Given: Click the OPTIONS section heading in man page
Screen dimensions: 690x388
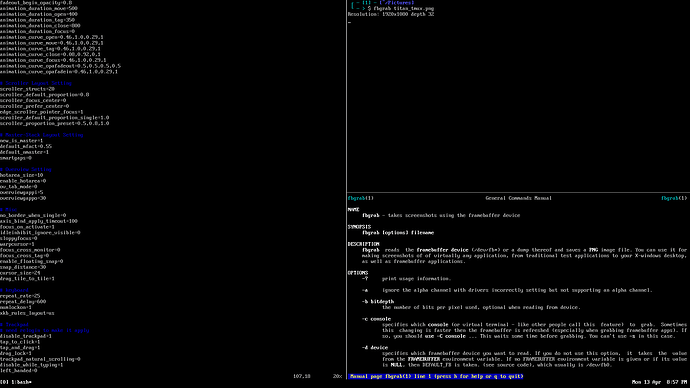Looking at the screenshot, I should [x=358, y=273].
